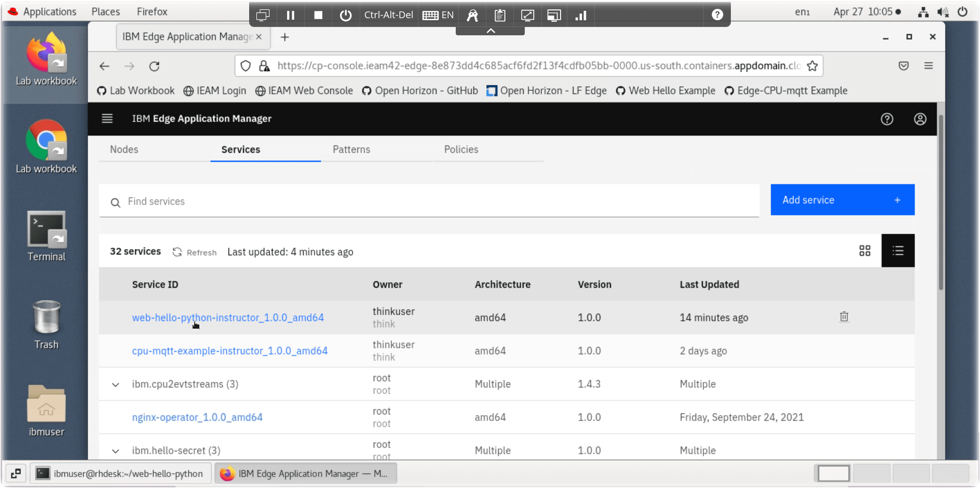Go back in Firefox

pyautogui.click(x=104, y=66)
